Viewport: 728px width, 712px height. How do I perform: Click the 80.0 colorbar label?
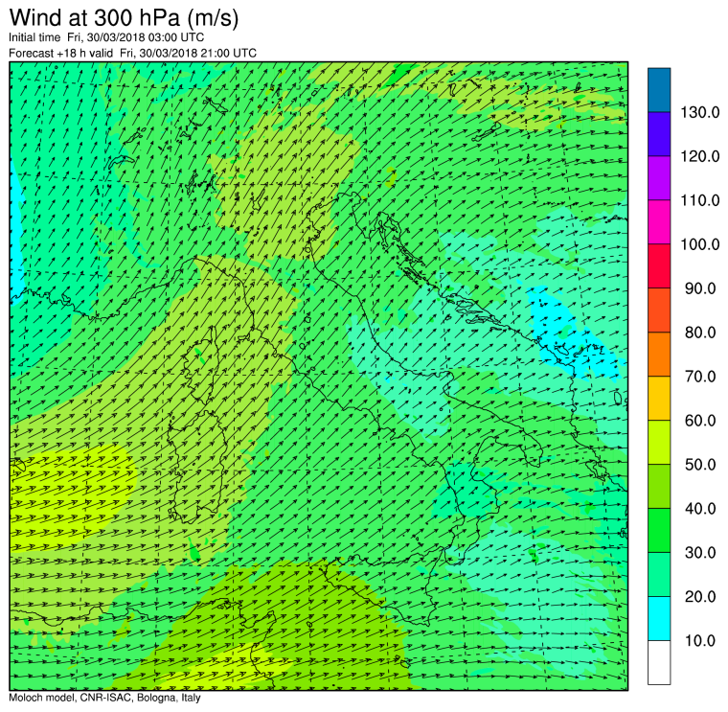[700, 333]
